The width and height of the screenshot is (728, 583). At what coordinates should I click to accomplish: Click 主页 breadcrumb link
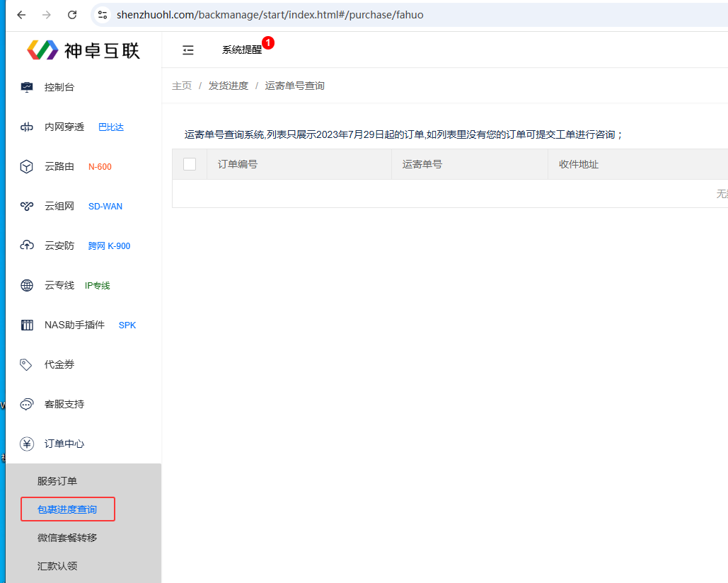click(x=182, y=86)
